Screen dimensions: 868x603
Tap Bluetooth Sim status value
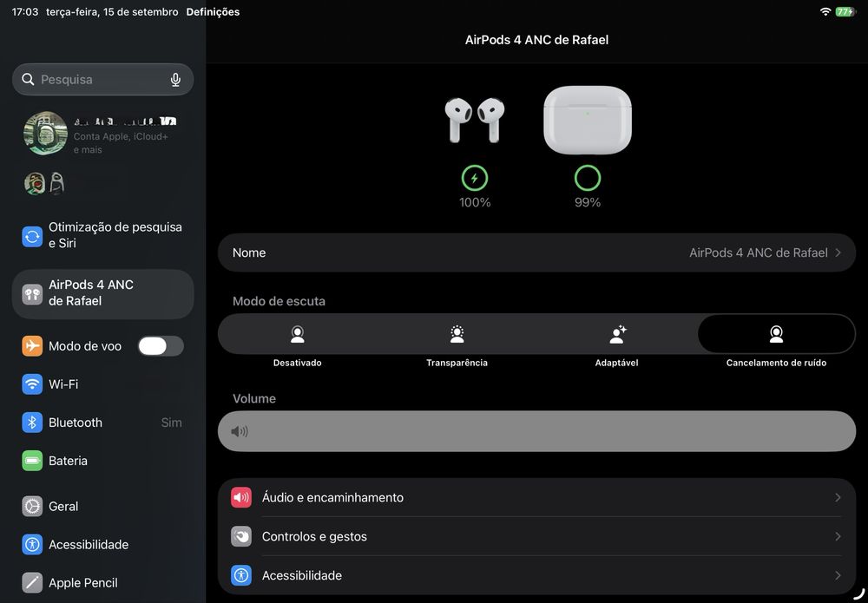171,423
